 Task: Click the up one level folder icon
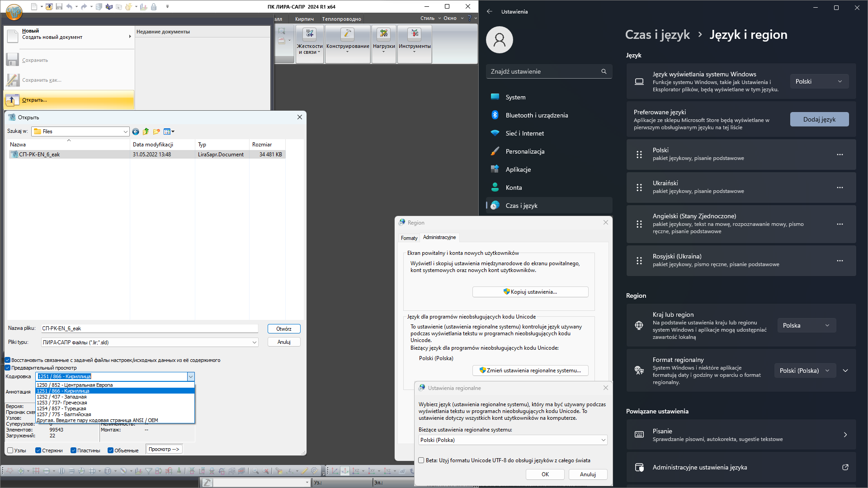tap(146, 131)
